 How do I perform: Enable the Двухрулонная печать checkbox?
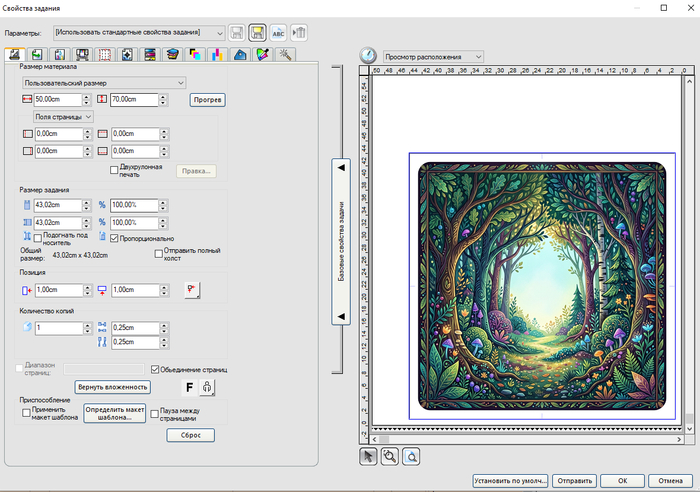tap(114, 170)
